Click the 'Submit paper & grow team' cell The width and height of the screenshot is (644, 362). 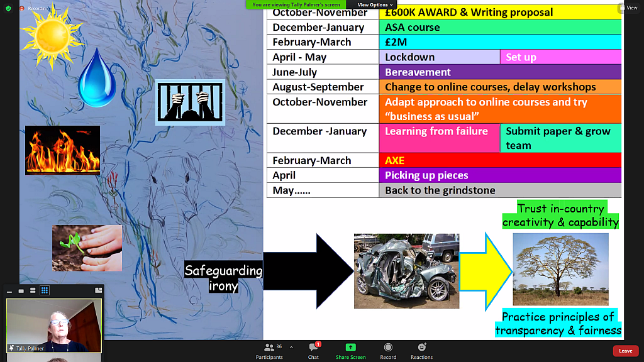coord(560,138)
